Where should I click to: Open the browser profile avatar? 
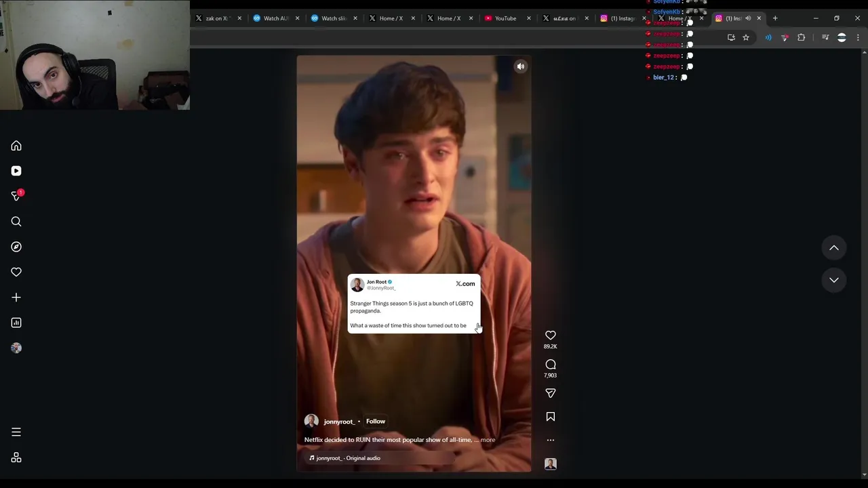click(842, 37)
